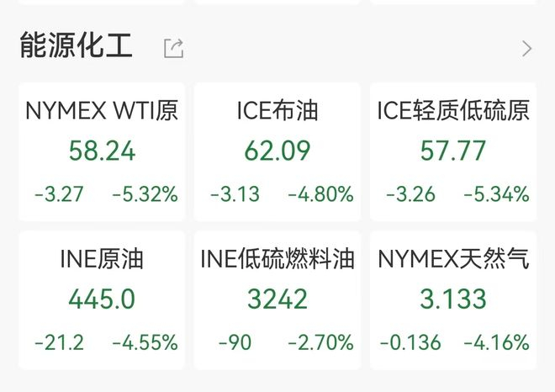Viewport: 555px width, 392px height.
Task: Click the 57.77 price
Action: (x=453, y=151)
